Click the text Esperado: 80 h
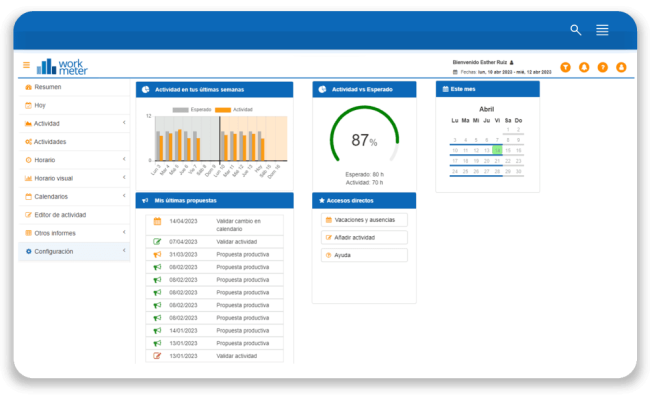650x395 pixels. [x=364, y=174]
